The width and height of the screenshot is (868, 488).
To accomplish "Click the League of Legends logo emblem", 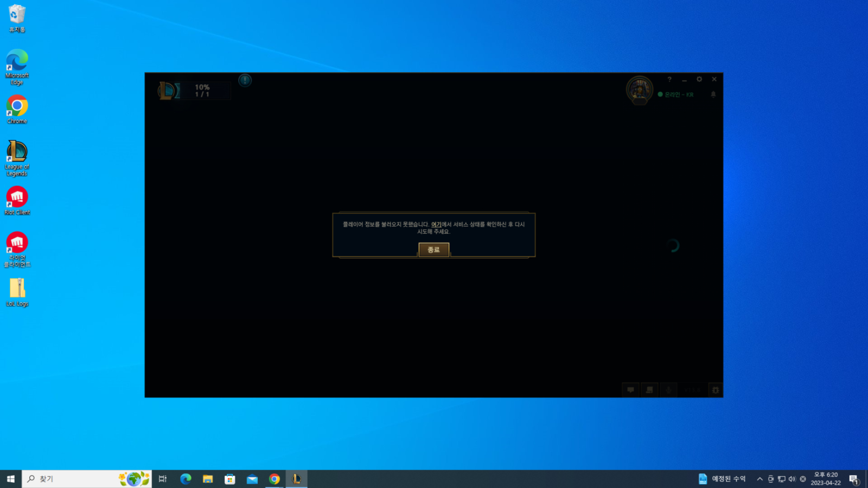I will tap(167, 91).
